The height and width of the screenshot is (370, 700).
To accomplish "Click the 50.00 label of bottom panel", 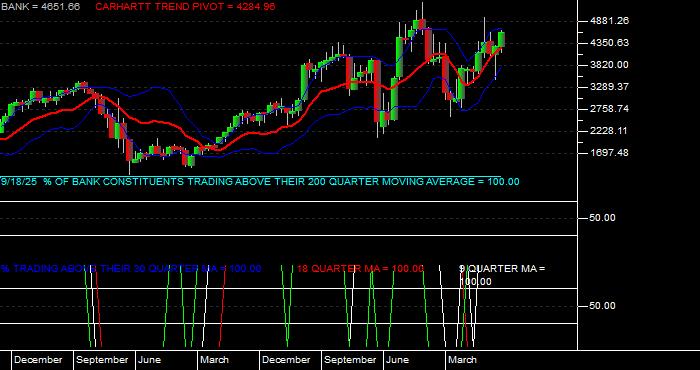I will pyautogui.click(x=602, y=306).
